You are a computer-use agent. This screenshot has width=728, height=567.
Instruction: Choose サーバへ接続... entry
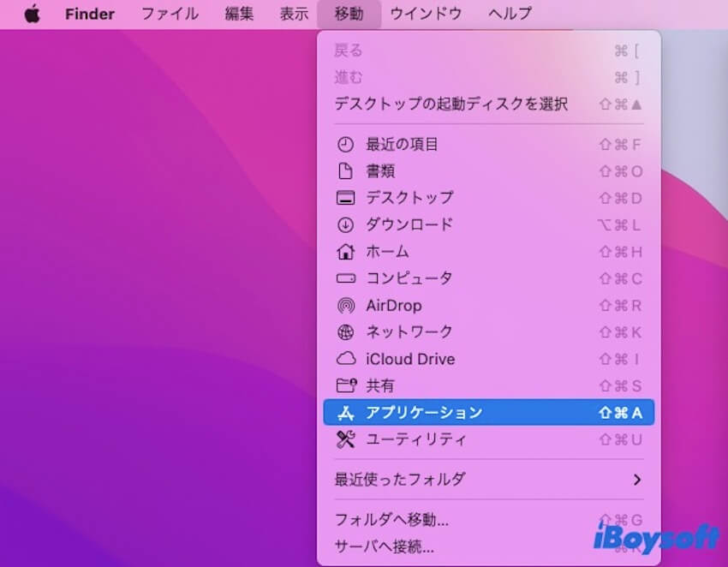(x=488, y=547)
